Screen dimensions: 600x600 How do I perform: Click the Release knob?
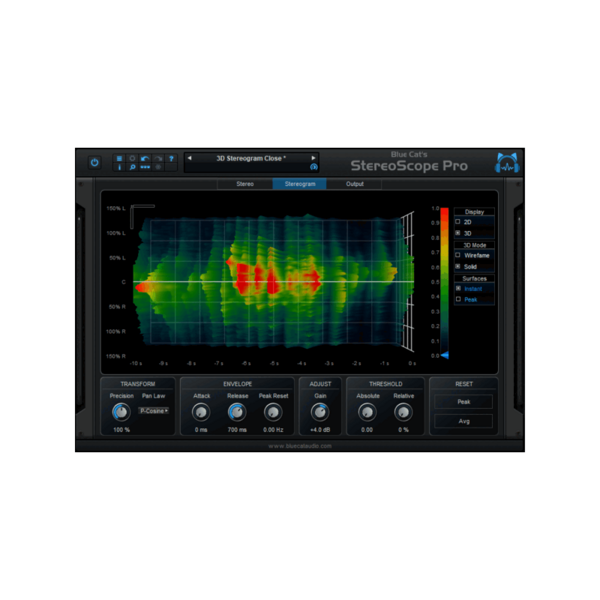coord(237,412)
